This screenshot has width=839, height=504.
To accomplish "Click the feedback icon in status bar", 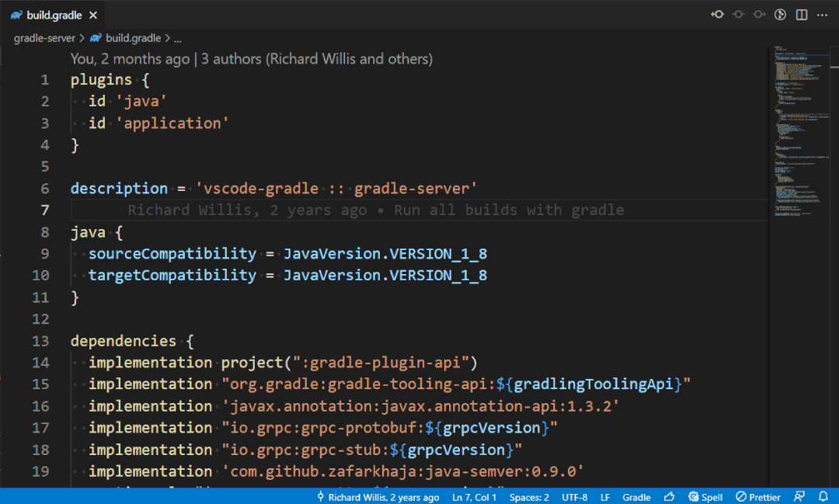I will click(x=799, y=497).
